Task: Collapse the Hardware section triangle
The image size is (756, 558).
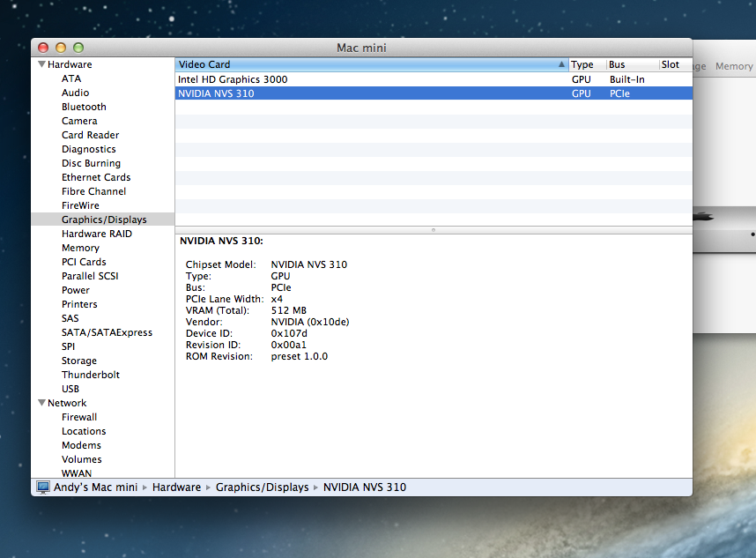Action: pyautogui.click(x=42, y=64)
